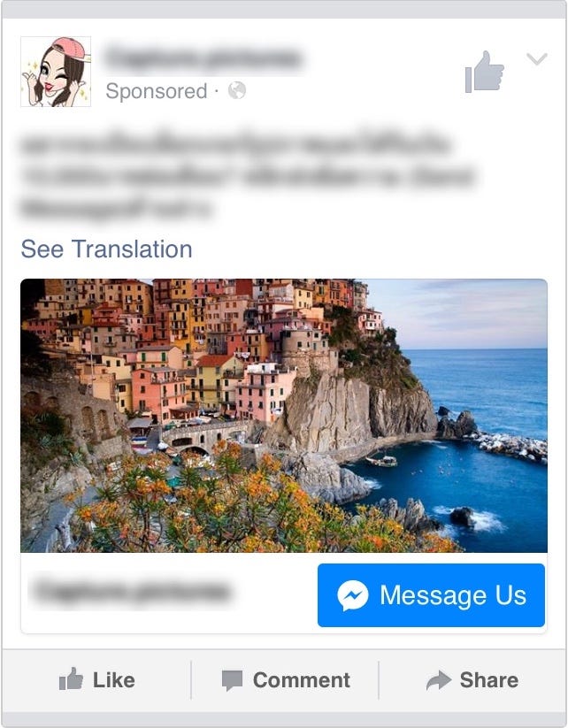Viewport: 568px width, 728px height.
Task: Open the blurred page name beside the avatar
Action: tap(203, 58)
